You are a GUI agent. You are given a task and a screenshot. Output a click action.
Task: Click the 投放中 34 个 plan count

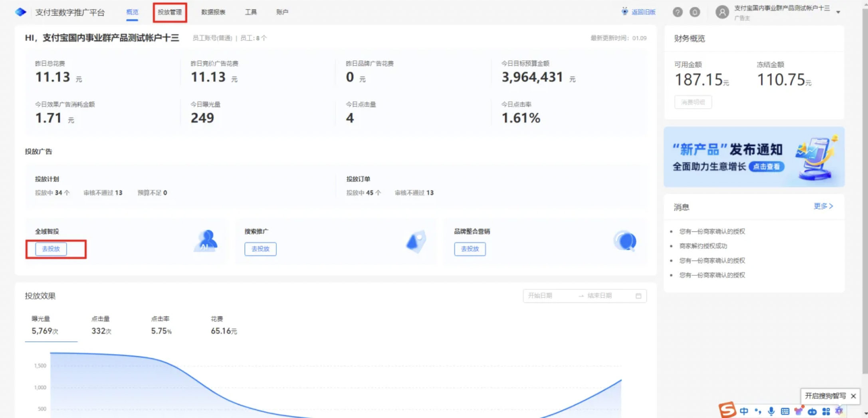click(x=52, y=193)
